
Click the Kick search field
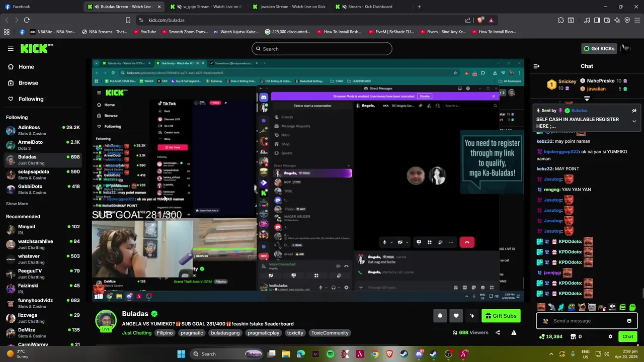coord(322,49)
